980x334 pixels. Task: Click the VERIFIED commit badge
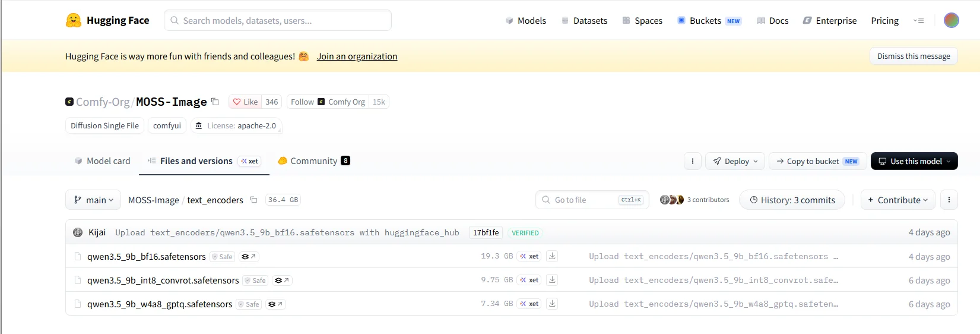click(x=525, y=233)
